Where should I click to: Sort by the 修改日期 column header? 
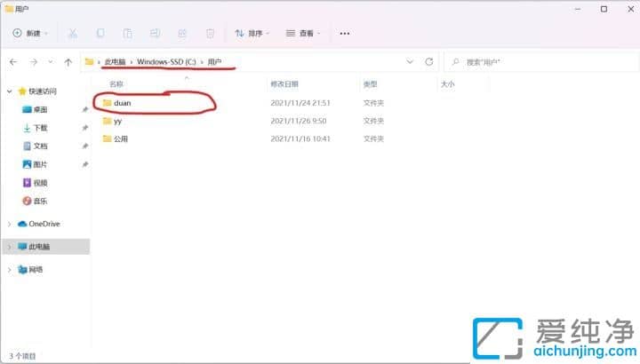(285, 84)
